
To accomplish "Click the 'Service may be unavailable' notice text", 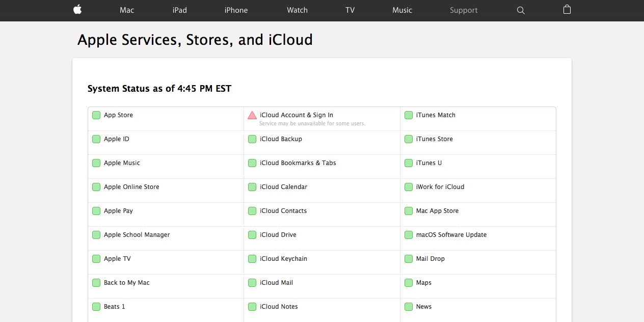I will (312, 124).
